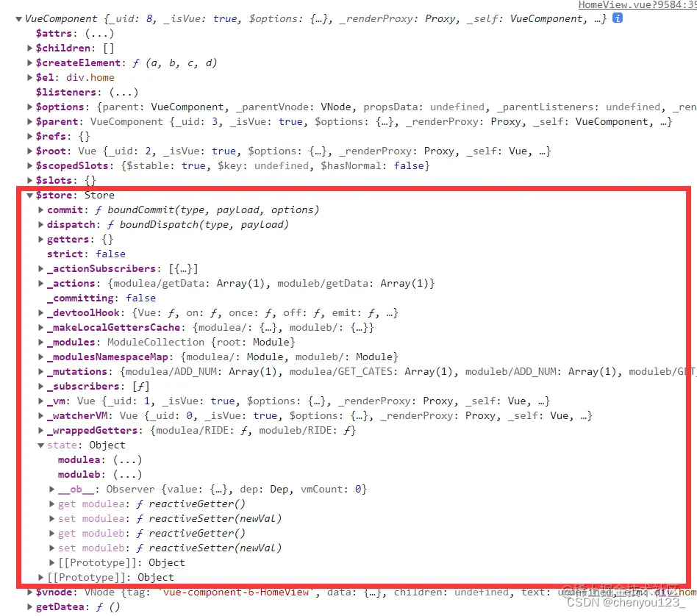Evaluate the modulea (...) getter value
Screen dimensions: 697x616
128,459
